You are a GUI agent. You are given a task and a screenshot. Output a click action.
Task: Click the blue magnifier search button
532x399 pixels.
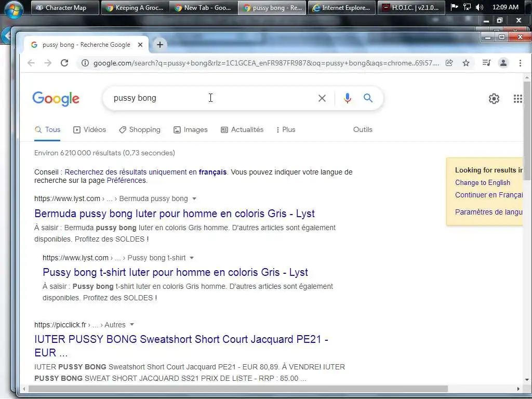tap(368, 98)
